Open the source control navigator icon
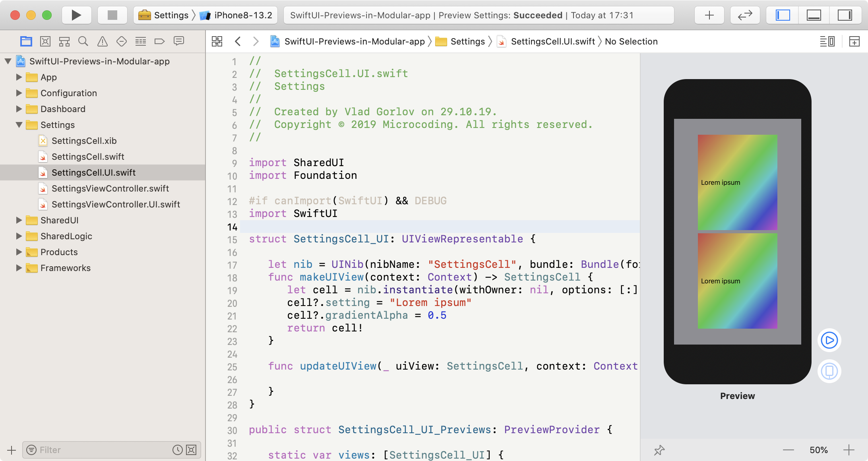The width and height of the screenshot is (868, 461). [45, 41]
